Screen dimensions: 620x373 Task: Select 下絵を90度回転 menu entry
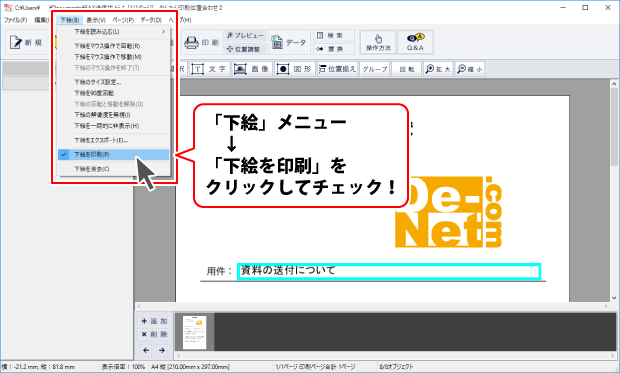[x=113, y=93]
